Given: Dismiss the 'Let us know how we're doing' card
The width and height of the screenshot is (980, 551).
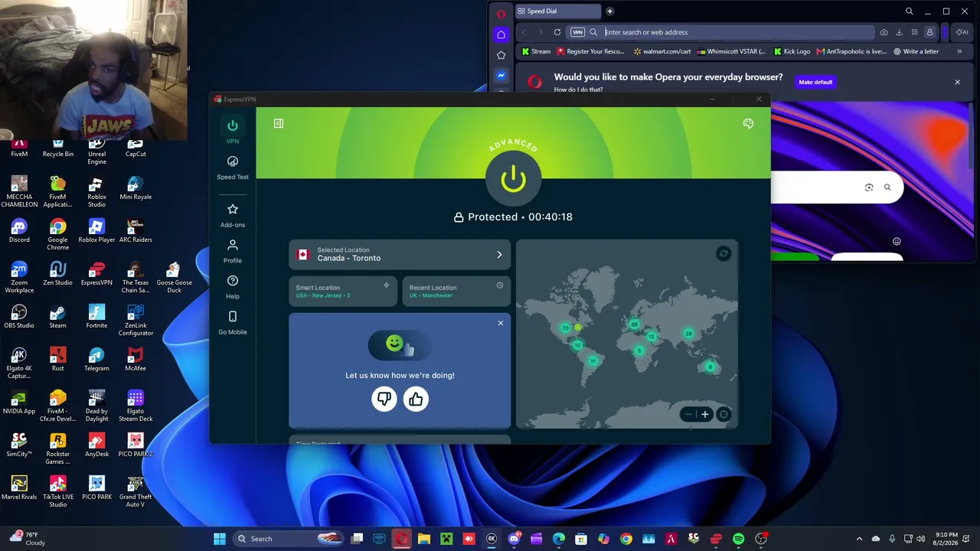Looking at the screenshot, I should click(501, 323).
